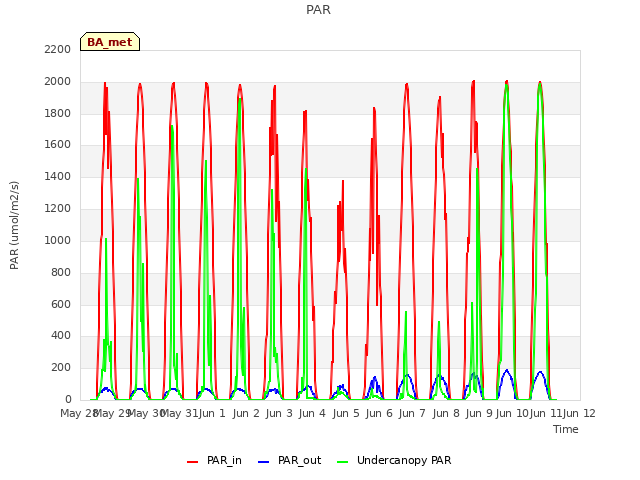Image resolution: width=640 pixels, height=480 pixels.
Task: Click the Jun 8 x-axis date label
Action: (x=446, y=413)
